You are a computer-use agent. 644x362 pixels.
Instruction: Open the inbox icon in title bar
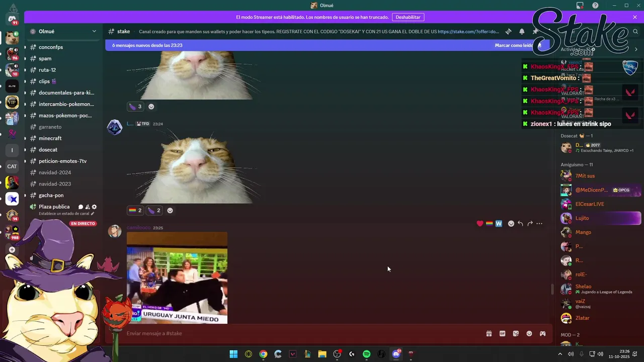pos(580,6)
